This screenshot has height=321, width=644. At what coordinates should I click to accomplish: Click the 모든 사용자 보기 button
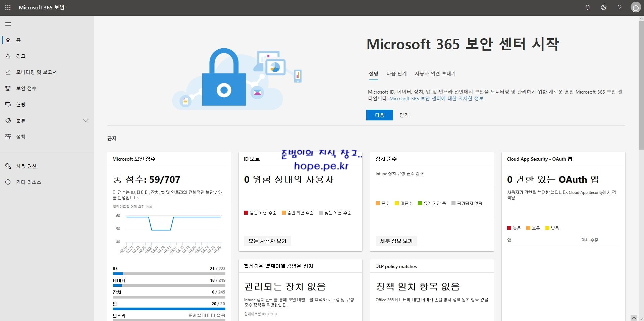267,241
